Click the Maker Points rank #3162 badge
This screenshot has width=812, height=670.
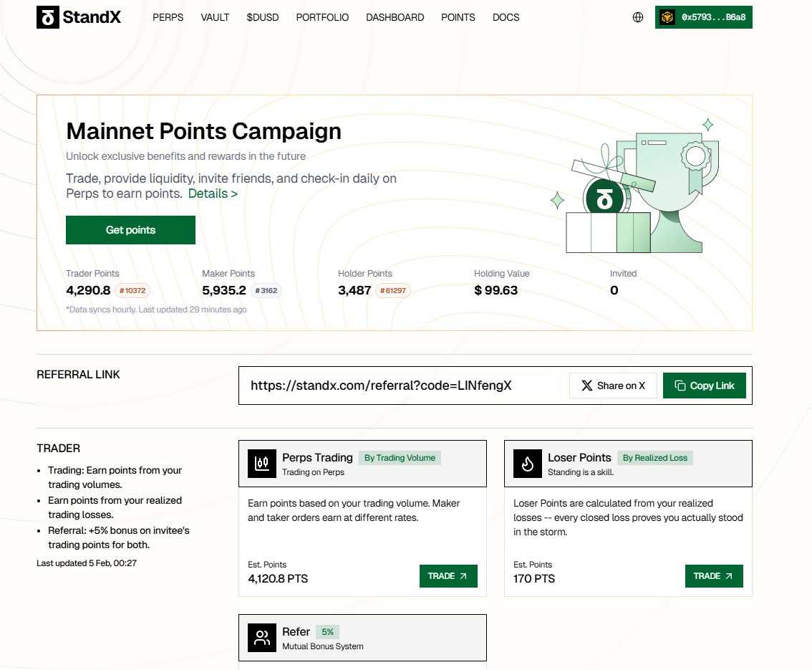266,291
